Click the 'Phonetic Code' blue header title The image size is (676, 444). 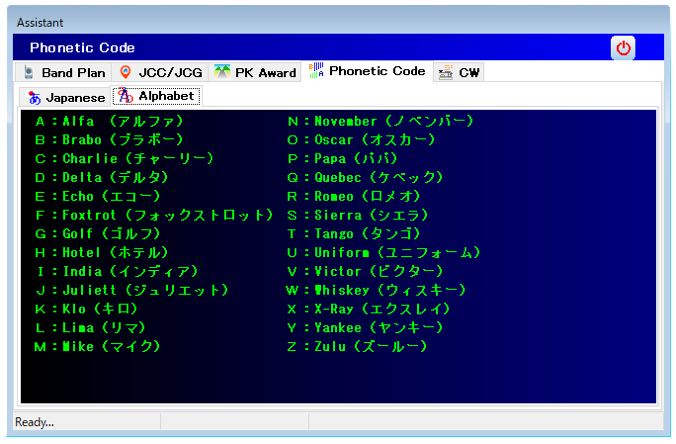82,48
